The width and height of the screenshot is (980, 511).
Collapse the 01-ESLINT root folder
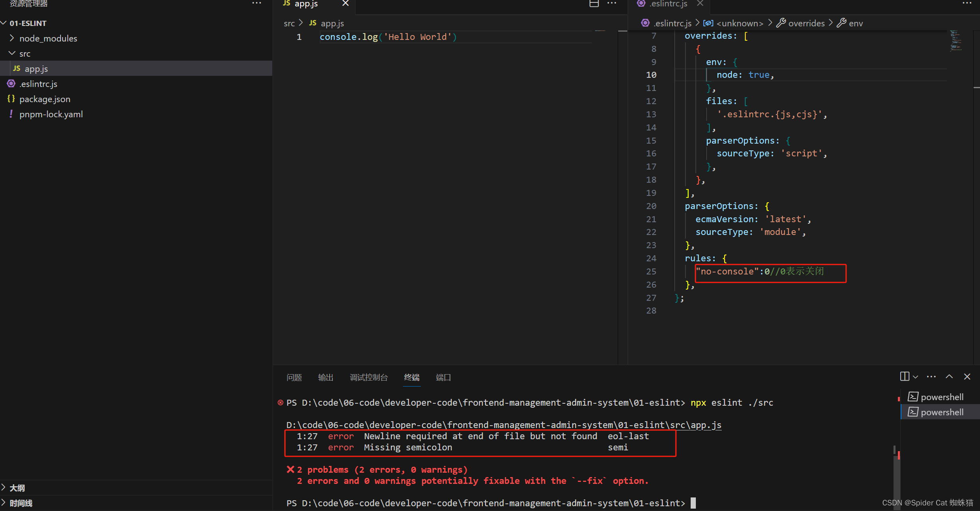click(x=4, y=23)
